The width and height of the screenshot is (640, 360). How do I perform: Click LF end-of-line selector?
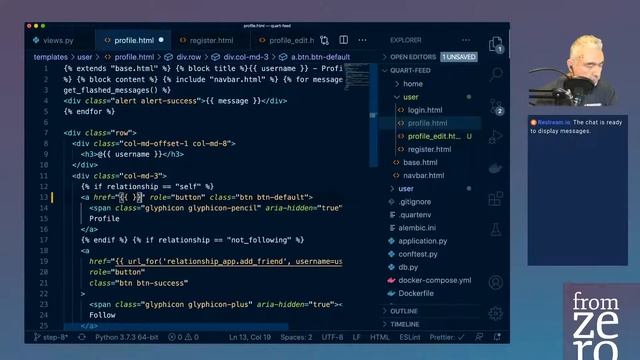[x=356, y=337]
